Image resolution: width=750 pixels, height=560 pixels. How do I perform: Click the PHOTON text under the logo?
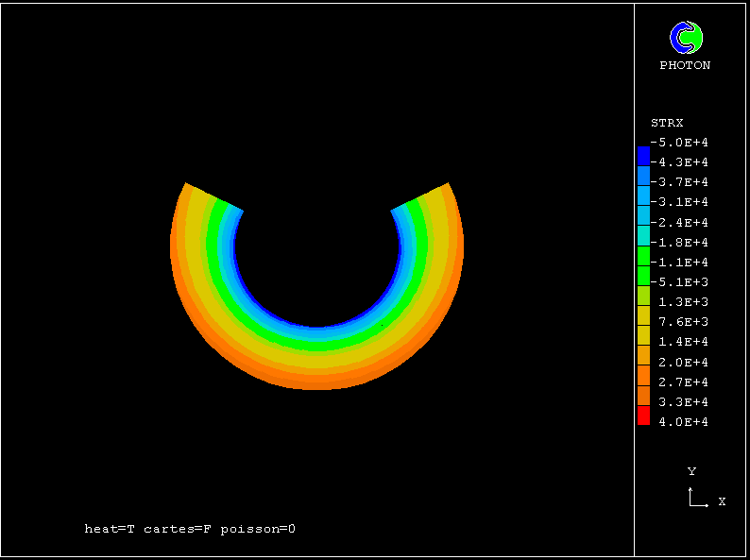685,65
